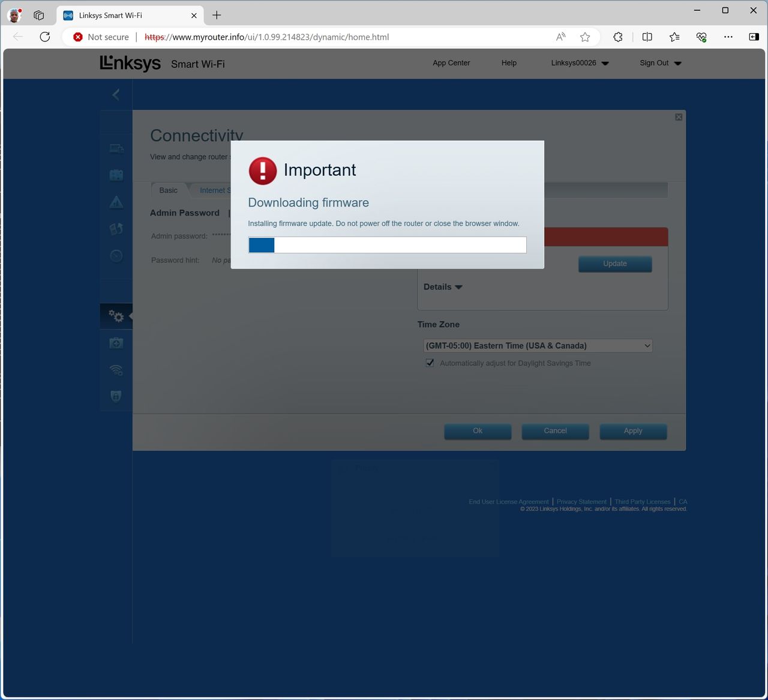Open the browser Extensions puzzle icon
The height and width of the screenshot is (700, 768).
point(618,37)
